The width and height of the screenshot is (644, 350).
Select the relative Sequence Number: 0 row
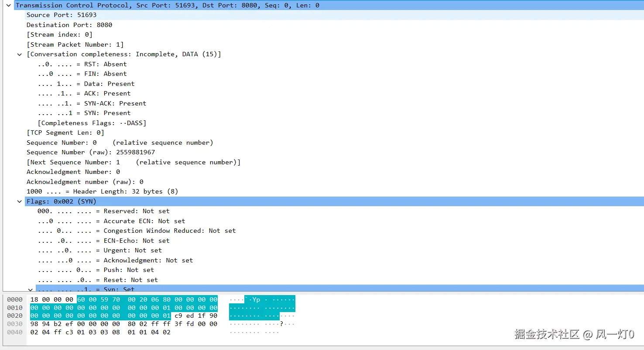[334, 143]
